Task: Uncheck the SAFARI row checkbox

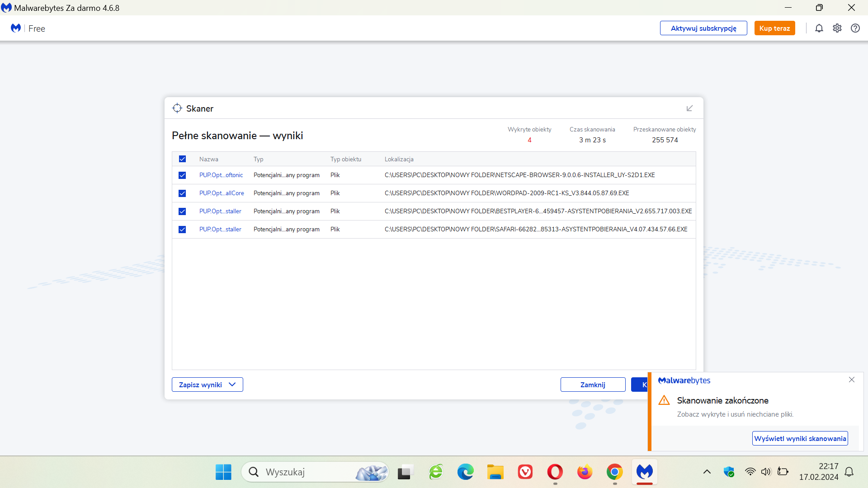Action: [x=182, y=230]
